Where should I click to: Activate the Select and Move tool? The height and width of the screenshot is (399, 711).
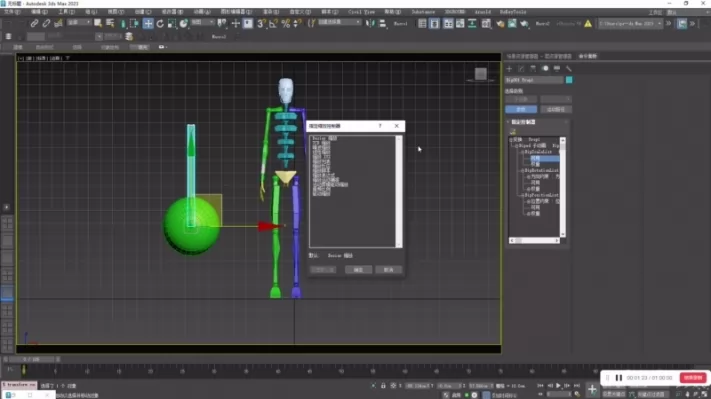pos(148,23)
